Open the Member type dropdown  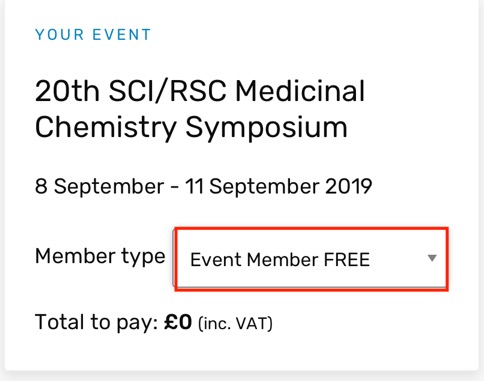point(311,259)
